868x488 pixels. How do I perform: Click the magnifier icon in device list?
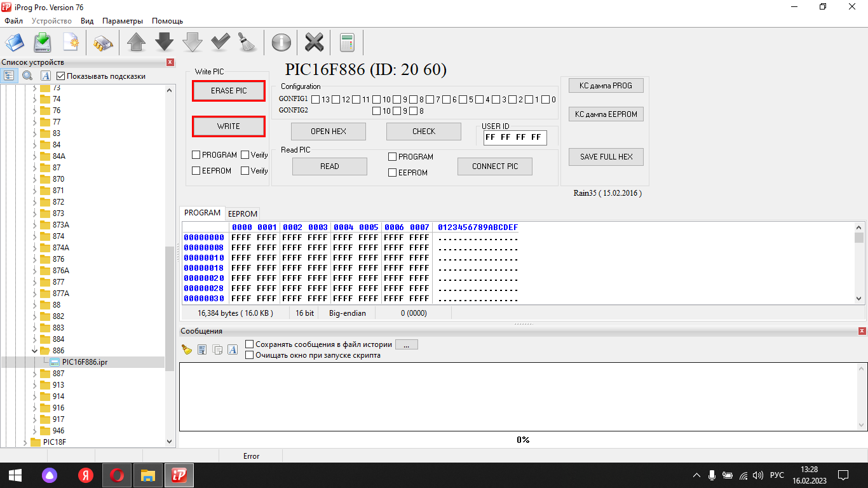(27, 76)
